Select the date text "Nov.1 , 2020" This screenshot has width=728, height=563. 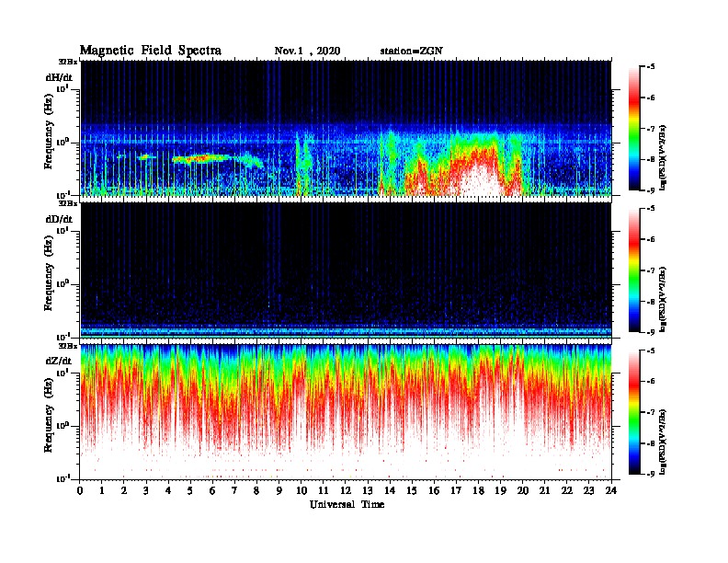(307, 52)
